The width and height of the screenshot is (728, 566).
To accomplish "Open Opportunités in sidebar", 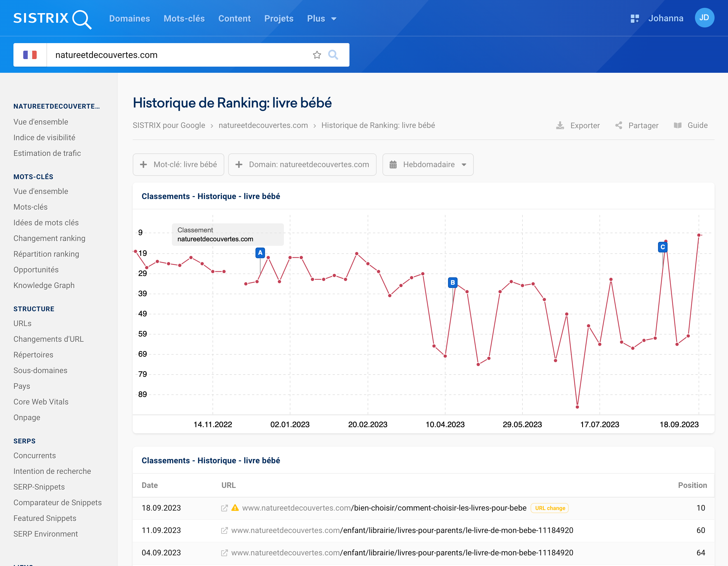I will pyautogui.click(x=36, y=270).
